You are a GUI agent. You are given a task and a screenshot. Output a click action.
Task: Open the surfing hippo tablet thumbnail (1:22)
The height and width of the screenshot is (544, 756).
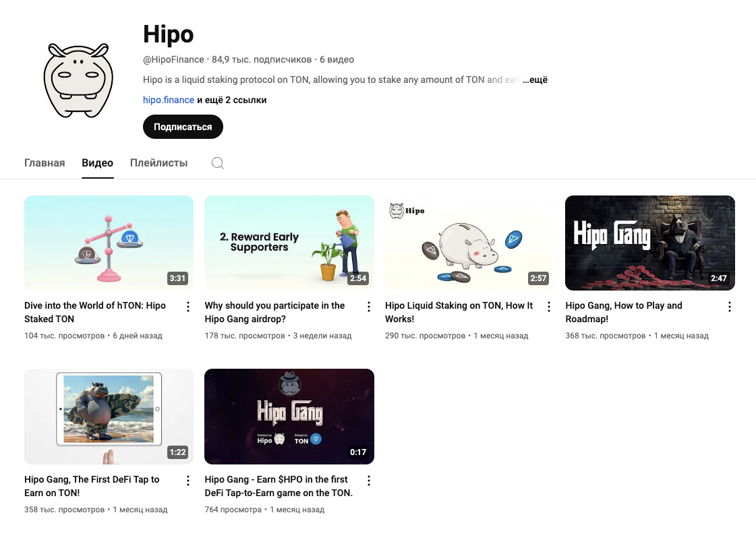[x=109, y=417]
